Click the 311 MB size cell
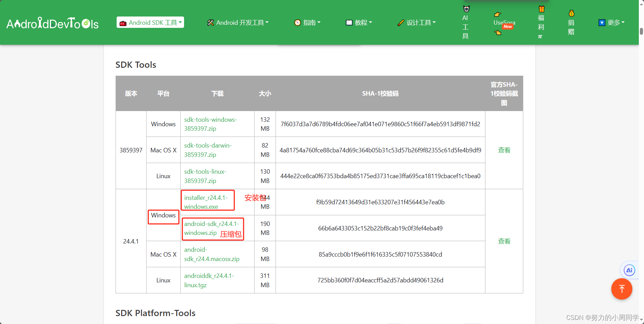Image resolution: width=644 pixels, height=324 pixels. [x=265, y=280]
